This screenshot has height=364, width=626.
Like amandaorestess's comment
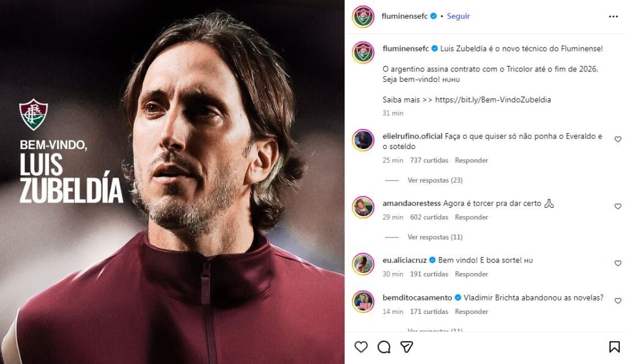coord(617,206)
